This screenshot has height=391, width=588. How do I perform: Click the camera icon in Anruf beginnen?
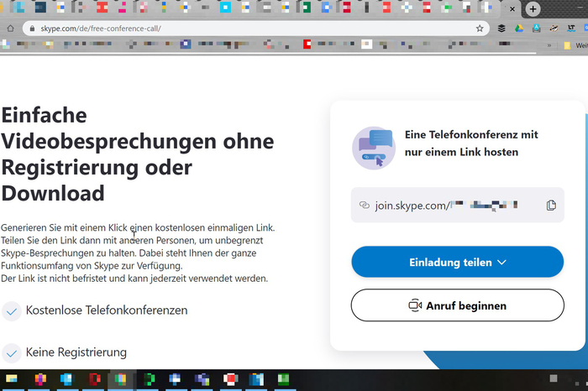pyautogui.click(x=415, y=305)
